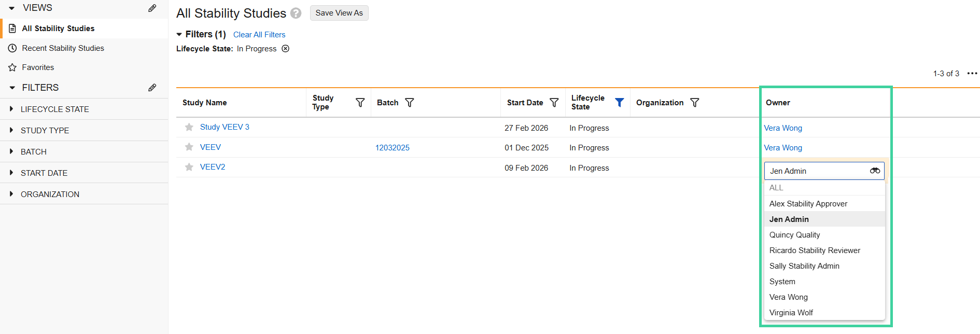Edit FILTERS using the pencil icon
This screenshot has width=980, height=334.
click(x=152, y=87)
